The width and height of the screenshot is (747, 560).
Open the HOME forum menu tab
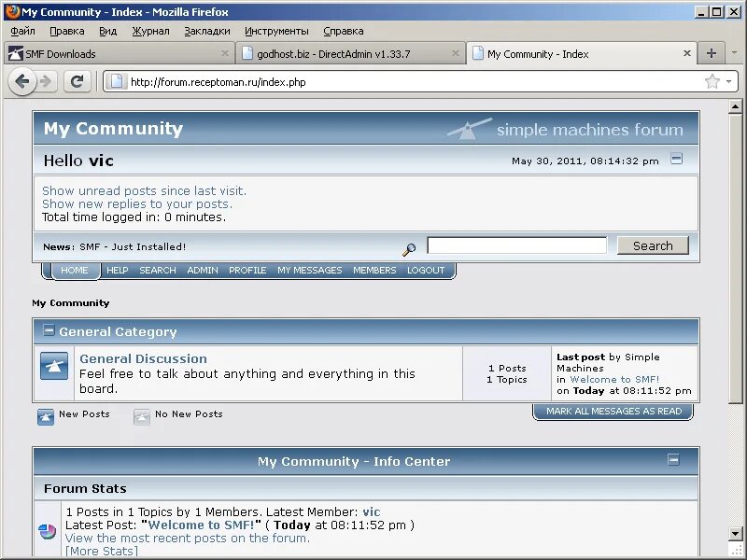pyautogui.click(x=75, y=270)
